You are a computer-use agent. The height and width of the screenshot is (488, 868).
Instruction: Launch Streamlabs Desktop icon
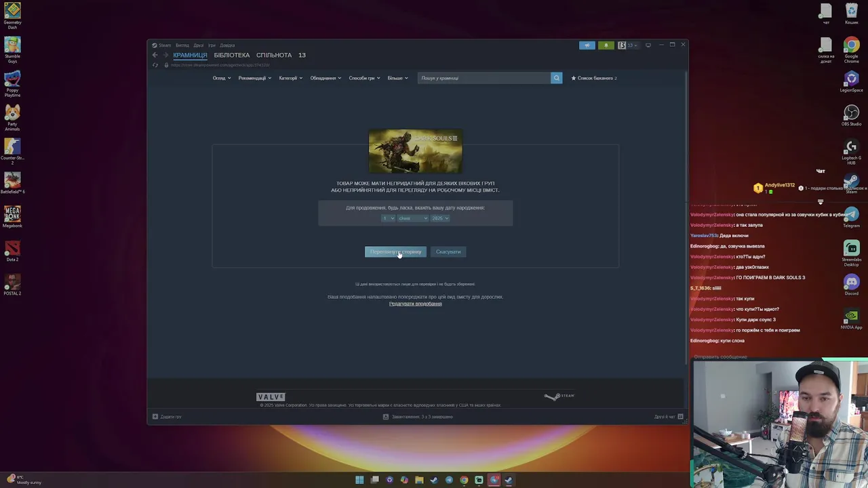pyautogui.click(x=851, y=253)
